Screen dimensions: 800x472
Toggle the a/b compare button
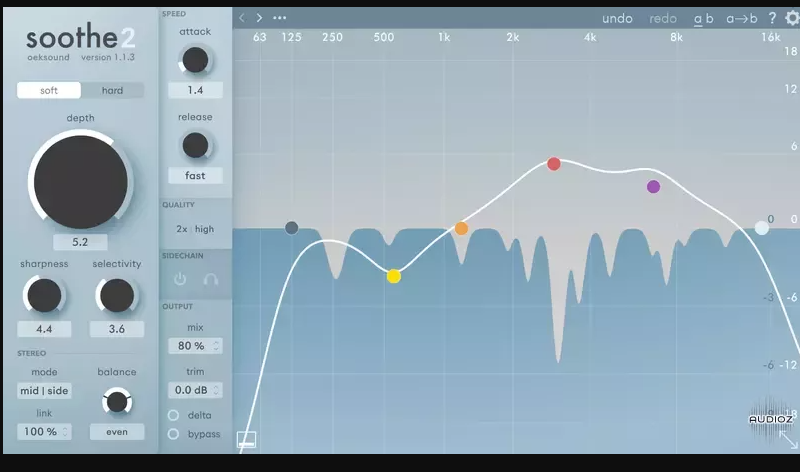pyautogui.click(x=704, y=19)
